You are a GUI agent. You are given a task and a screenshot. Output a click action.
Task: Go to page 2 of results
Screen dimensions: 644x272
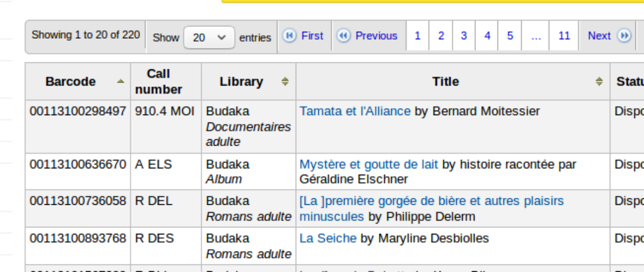point(441,36)
